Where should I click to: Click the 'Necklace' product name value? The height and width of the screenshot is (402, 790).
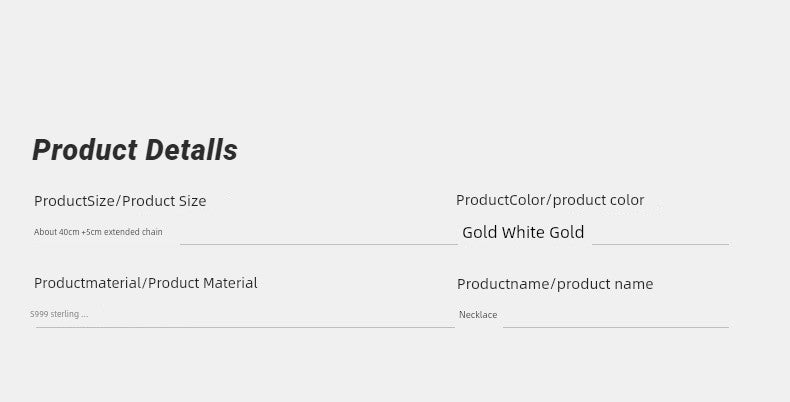478,315
